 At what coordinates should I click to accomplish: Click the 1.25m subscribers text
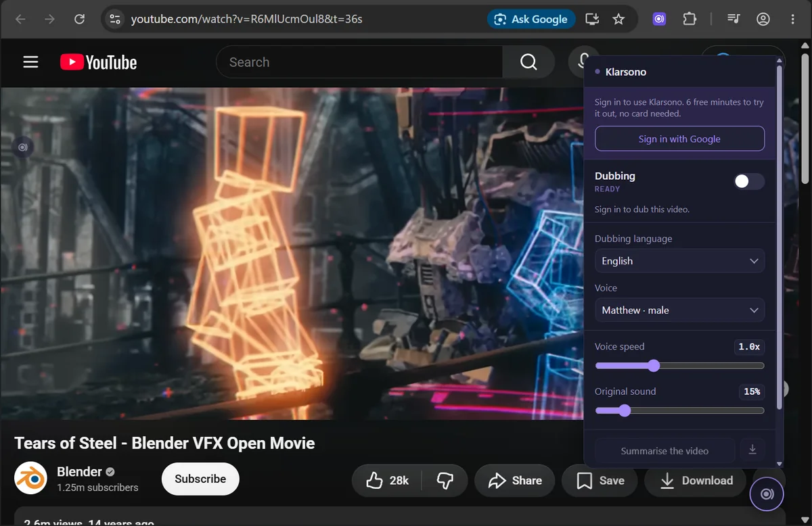coord(97,487)
